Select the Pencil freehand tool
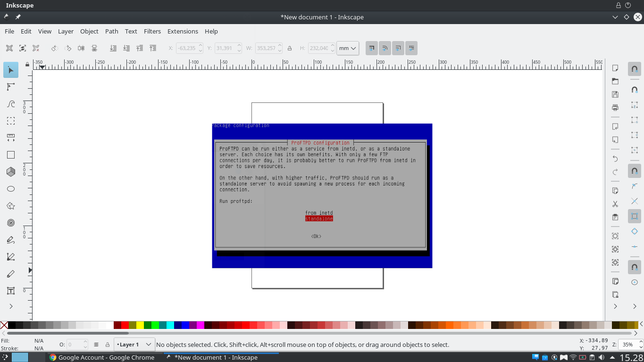The image size is (644, 362). (11, 240)
